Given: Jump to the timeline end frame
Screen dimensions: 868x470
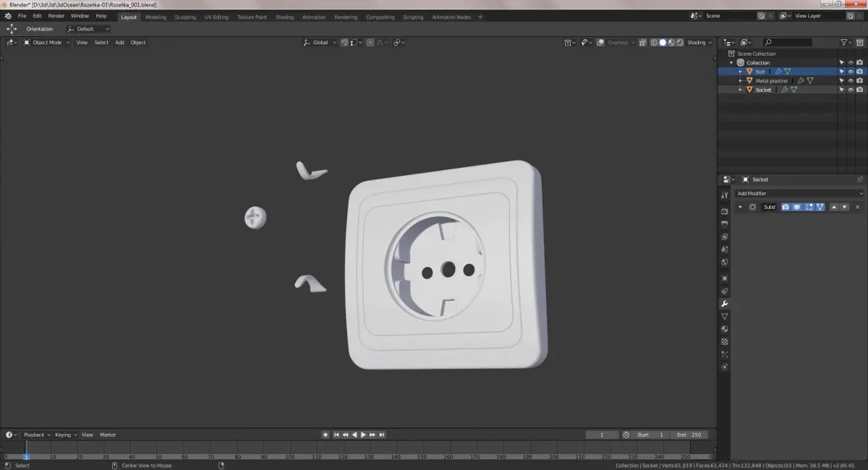Looking at the screenshot, I should click(381, 435).
